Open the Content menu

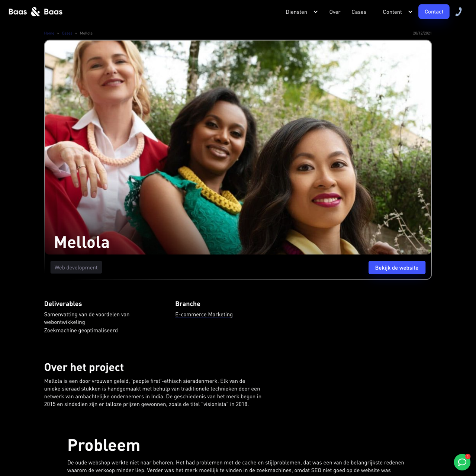point(392,12)
